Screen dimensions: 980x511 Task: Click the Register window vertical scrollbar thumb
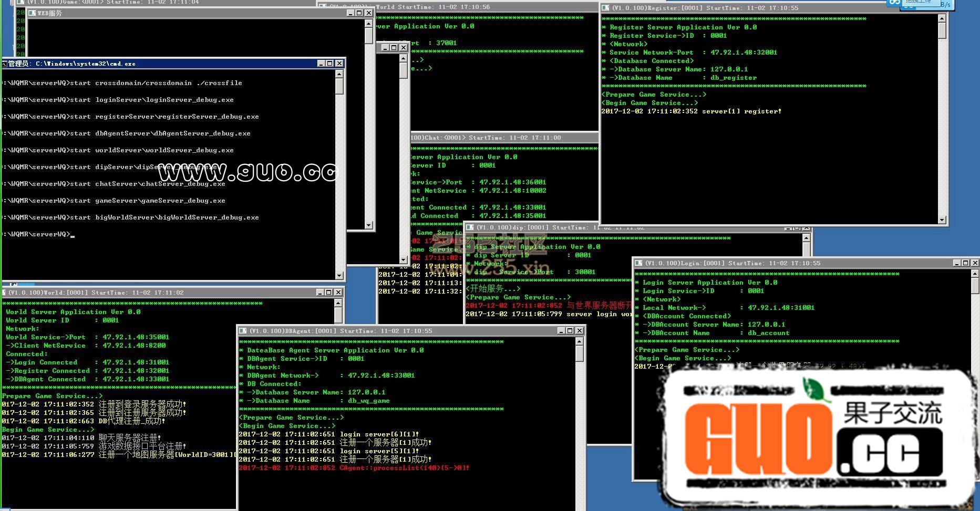click(942, 31)
